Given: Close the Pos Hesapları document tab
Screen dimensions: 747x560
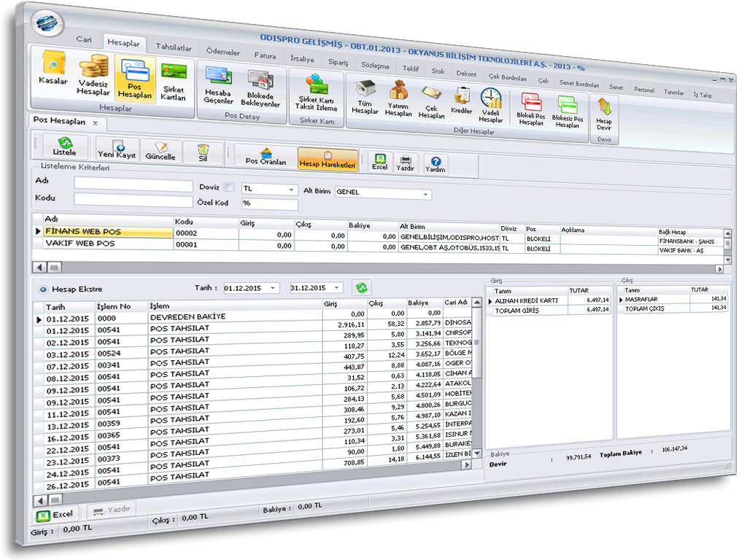Looking at the screenshot, I should [95, 123].
